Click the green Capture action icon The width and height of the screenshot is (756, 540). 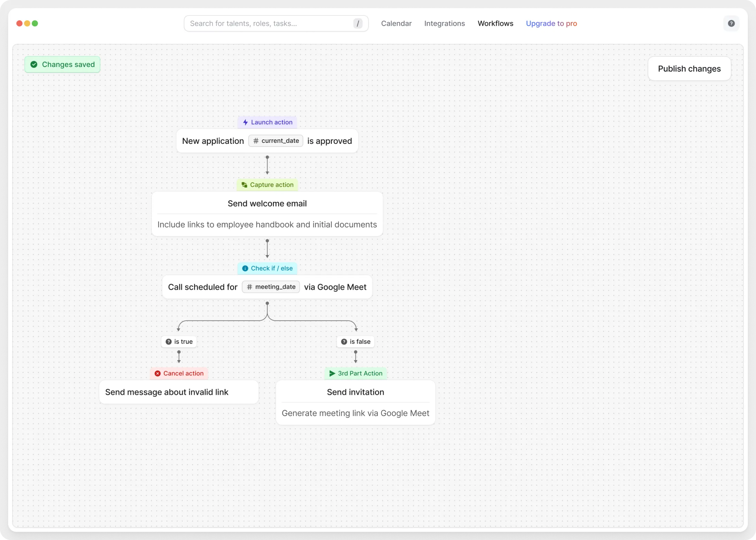(244, 185)
